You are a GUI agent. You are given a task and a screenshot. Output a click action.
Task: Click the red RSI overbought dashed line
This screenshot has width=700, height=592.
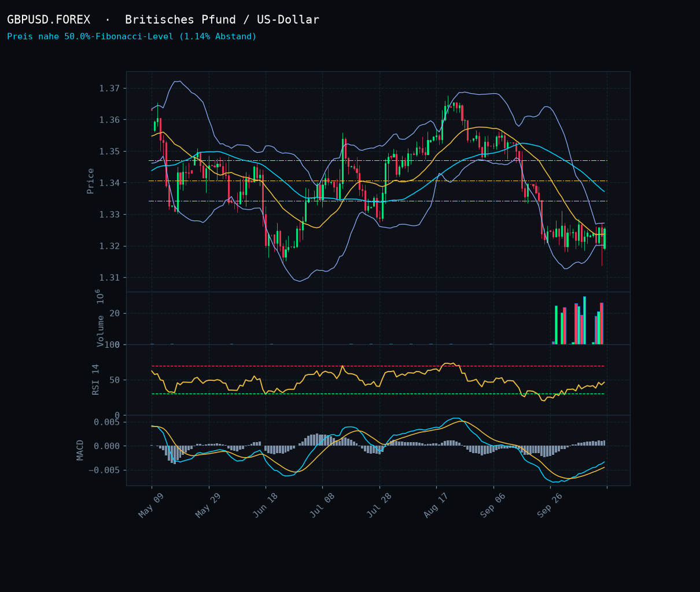pyautogui.click(x=378, y=366)
